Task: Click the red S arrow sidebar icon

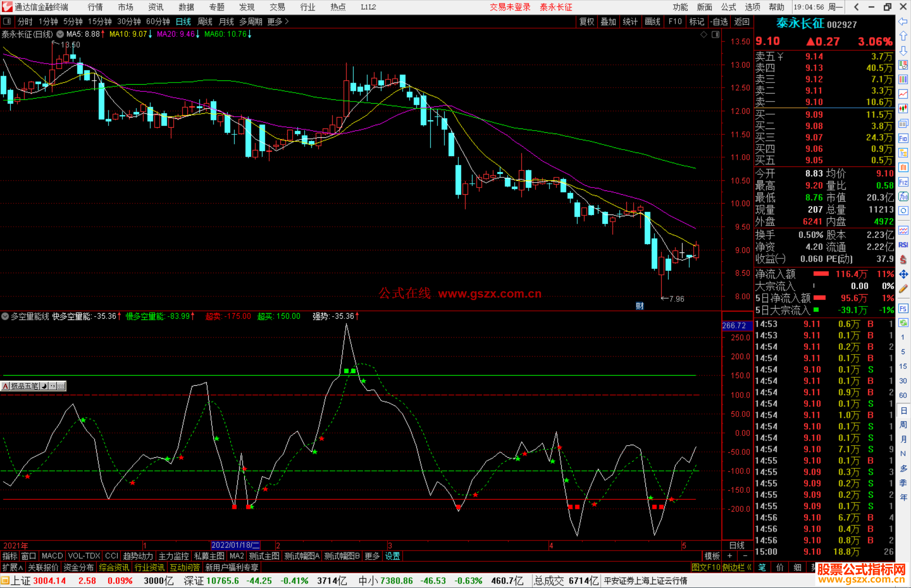Action: tap(903, 260)
